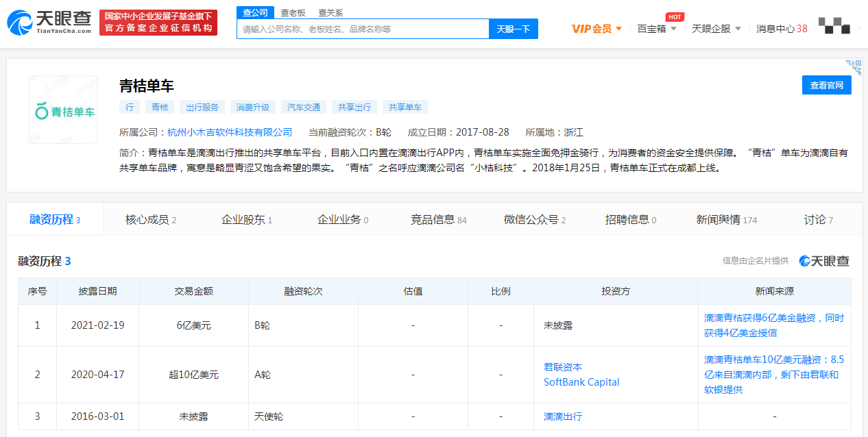Switch to the 招聘信息 tab
The width and height of the screenshot is (868, 437).
point(631,219)
